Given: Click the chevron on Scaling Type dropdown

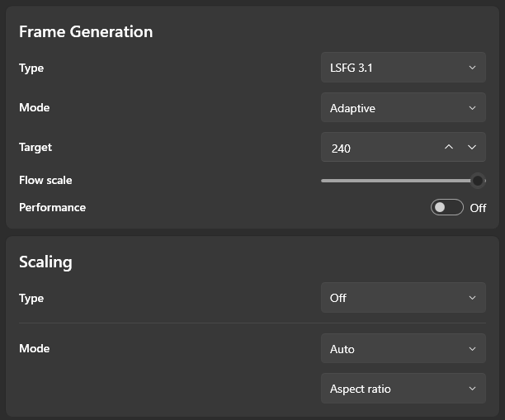Looking at the screenshot, I should 472,298.
